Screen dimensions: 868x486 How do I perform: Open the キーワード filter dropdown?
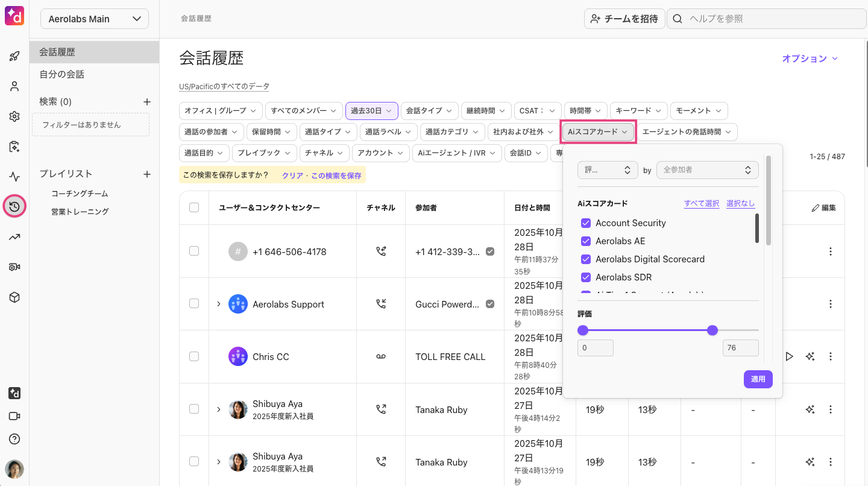tap(639, 111)
